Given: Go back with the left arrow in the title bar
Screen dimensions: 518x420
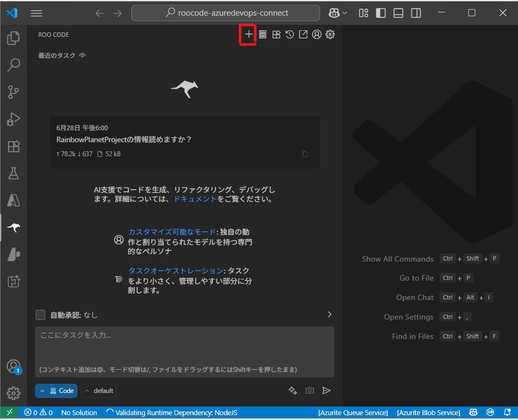Looking at the screenshot, I should click(x=99, y=13).
